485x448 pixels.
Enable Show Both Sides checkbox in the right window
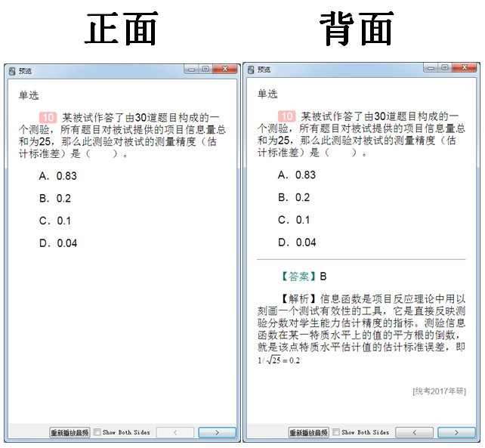click(336, 432)
